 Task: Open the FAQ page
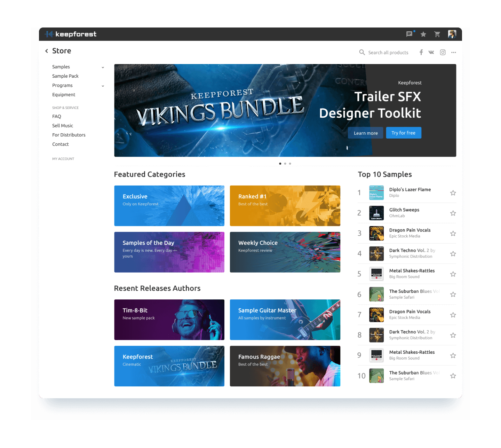57,116
